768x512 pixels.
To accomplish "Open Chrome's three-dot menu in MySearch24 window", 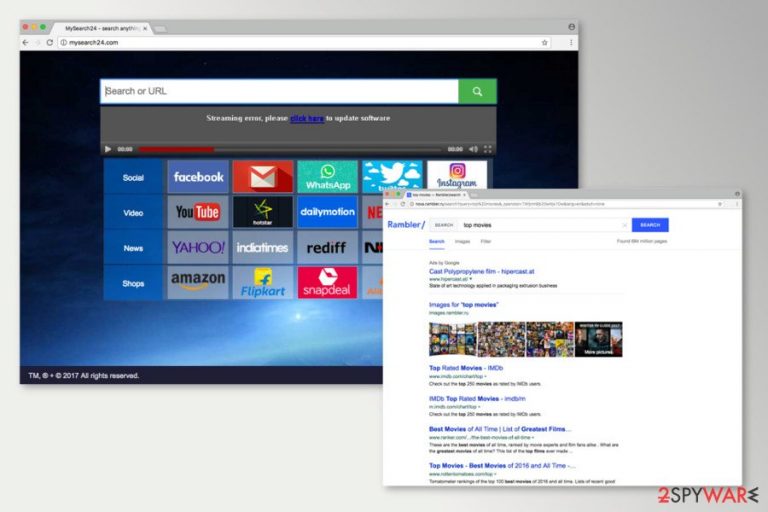I will tap(571, 43).
